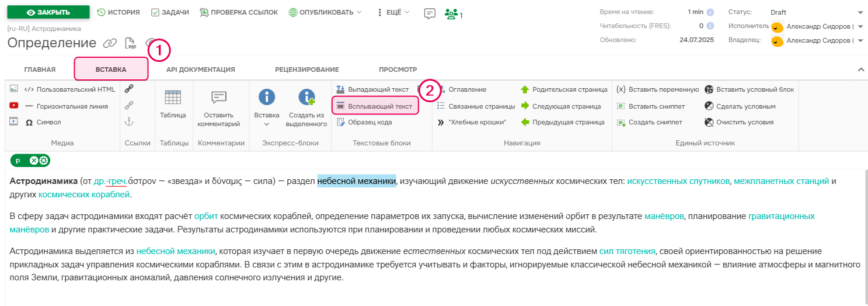The width and height of the screenshot is (868, 306).
Task: Show info for Читабельность (FRES)
Action: (710, 26)
